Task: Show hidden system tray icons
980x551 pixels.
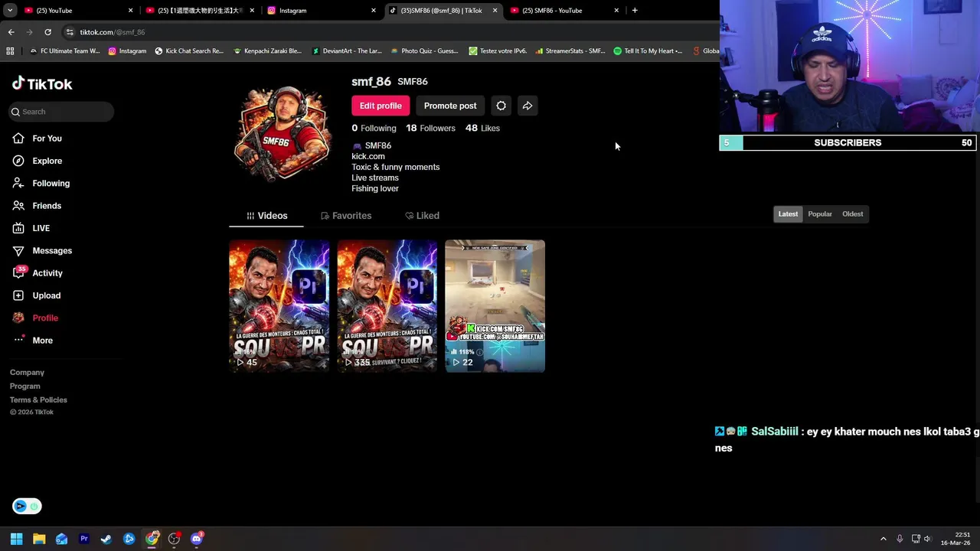Action: pyautogui.click(x=883, y=539)
